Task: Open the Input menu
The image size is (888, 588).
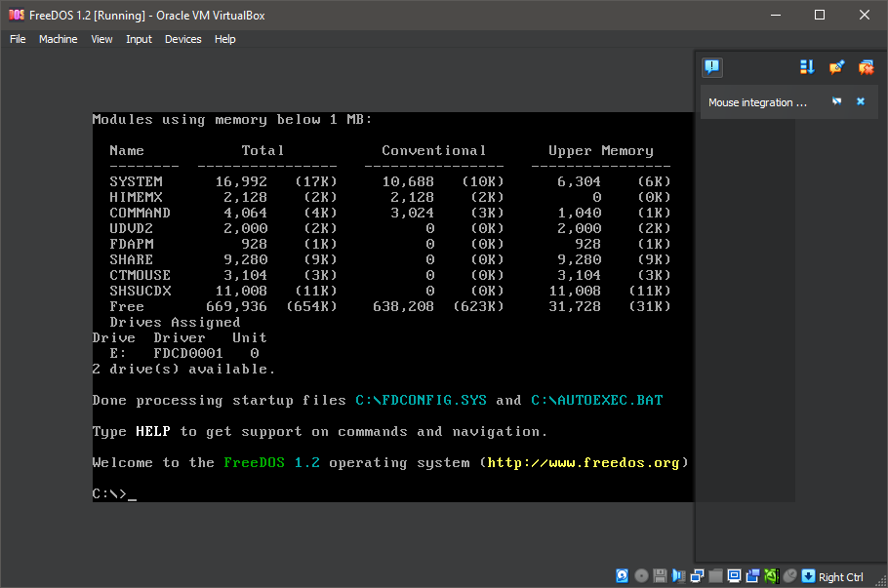Action: click(139, 39)
